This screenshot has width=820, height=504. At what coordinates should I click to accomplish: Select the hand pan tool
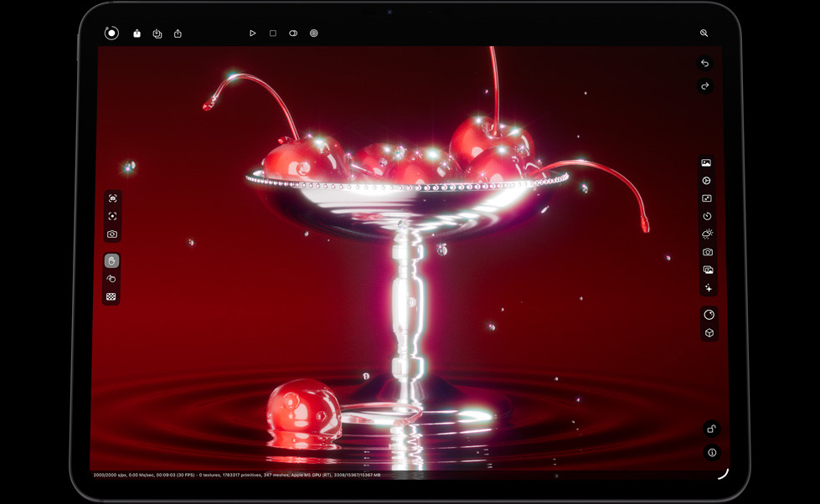[x=111, y=260]
